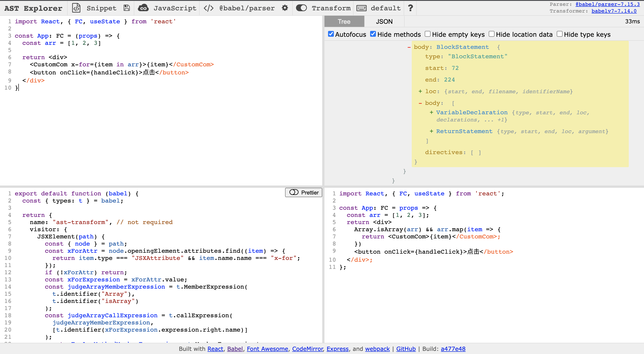
Task: Enable Hide type keys checkbox
Action: coord(559,34)
